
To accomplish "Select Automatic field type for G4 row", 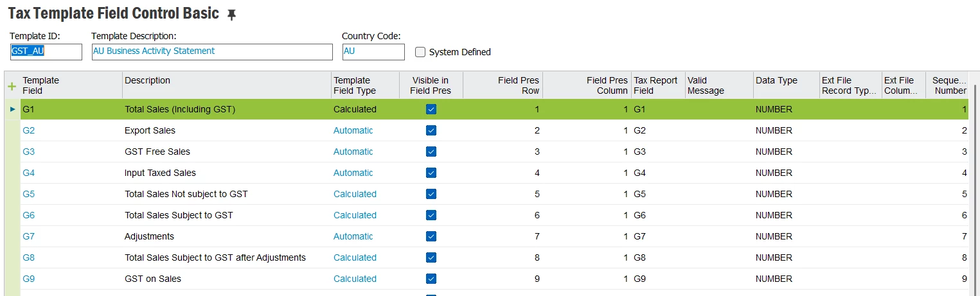I will tap(353, 173).
